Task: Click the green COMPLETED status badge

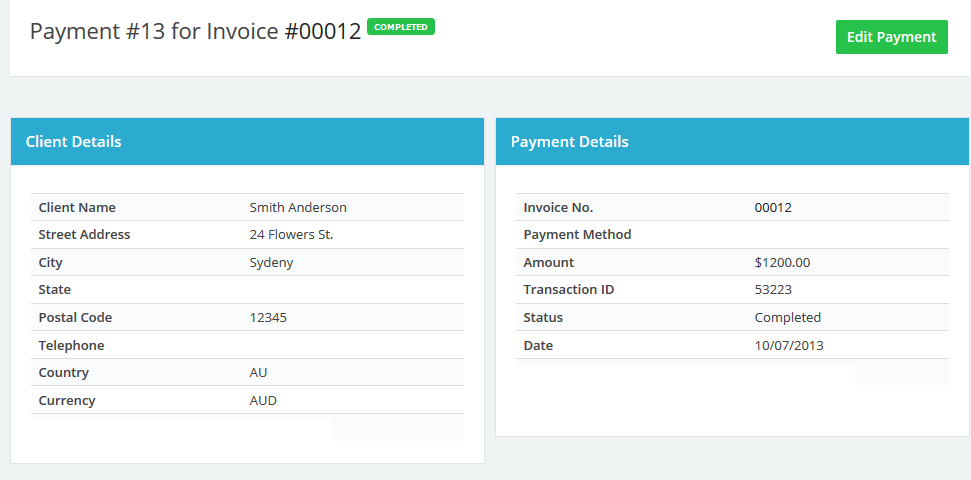Action: 401,27
